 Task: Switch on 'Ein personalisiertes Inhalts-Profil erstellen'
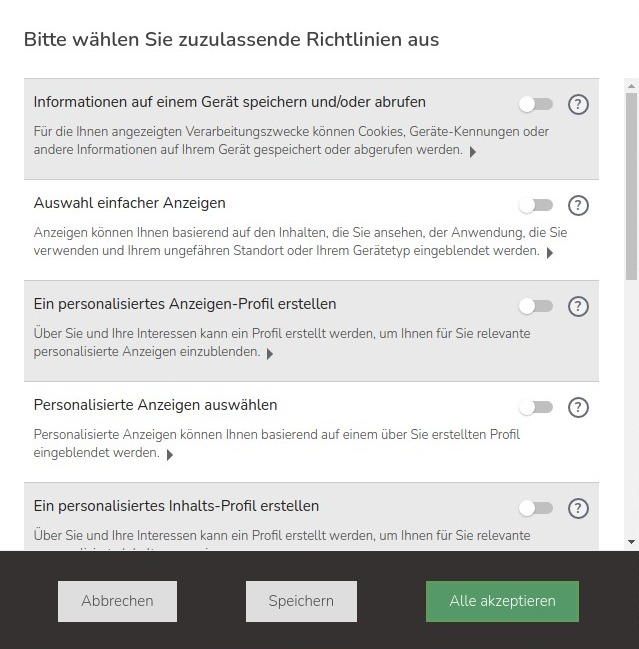tap(535, 508)
